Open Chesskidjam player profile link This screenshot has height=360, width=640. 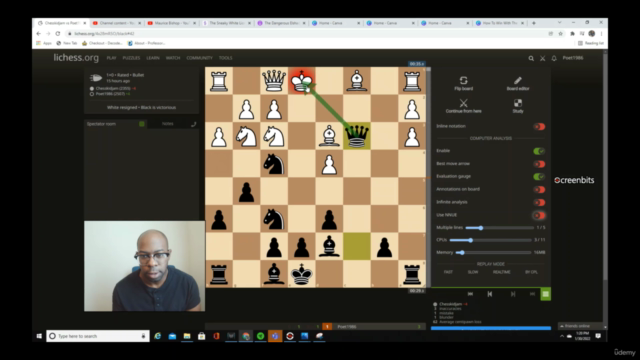click(x=113, y=88)
